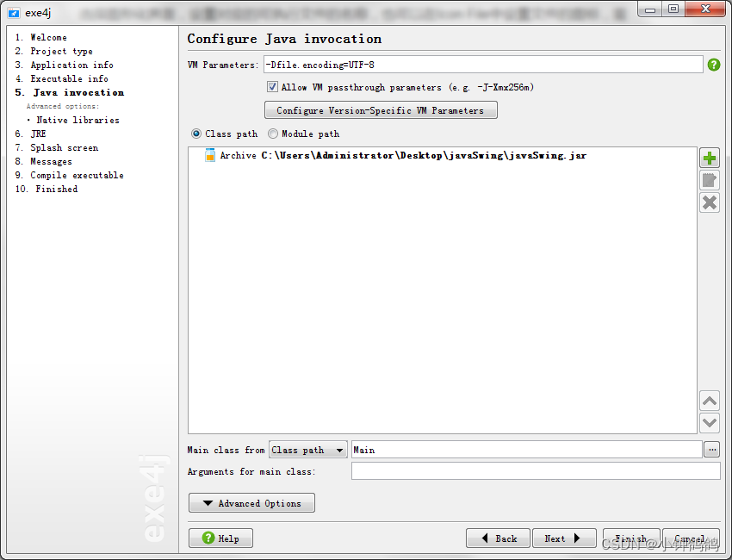Click the Cancel button
The image size is (732, 560).
tap(691, 538)
